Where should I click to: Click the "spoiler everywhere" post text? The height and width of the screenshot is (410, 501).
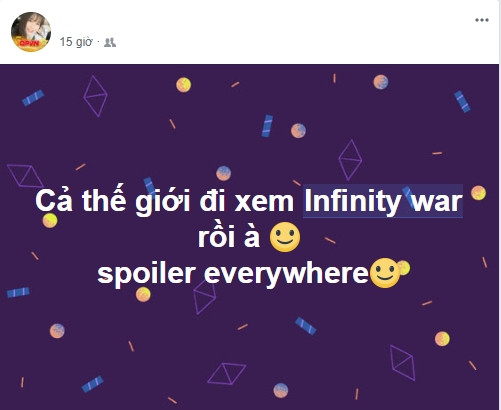[x=233, y=274]
